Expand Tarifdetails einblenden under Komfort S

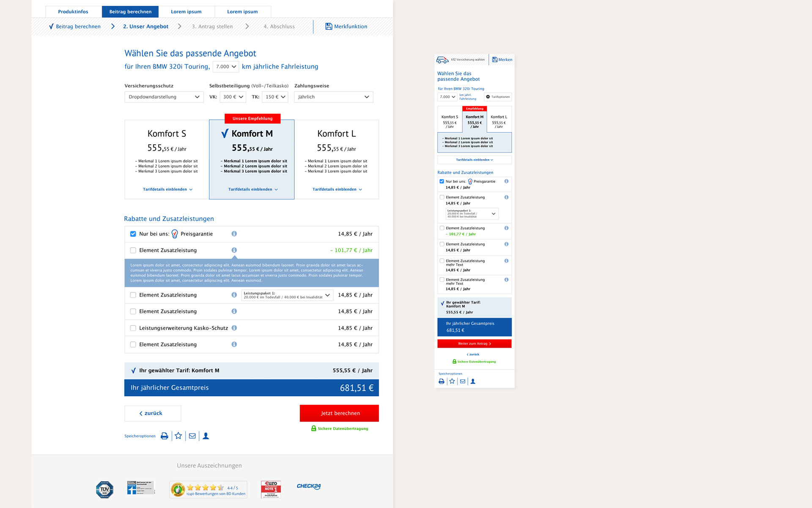pyautogui.click(x=167, y=189)
